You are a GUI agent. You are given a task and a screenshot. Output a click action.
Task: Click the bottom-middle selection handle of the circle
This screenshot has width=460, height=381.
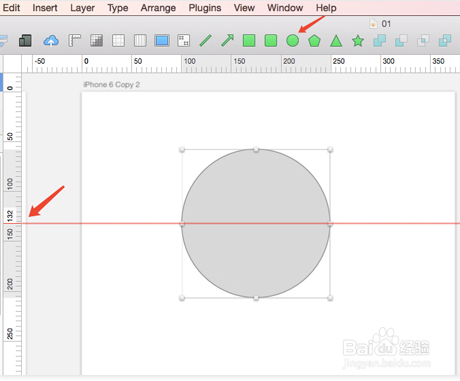tap(256, 298)
